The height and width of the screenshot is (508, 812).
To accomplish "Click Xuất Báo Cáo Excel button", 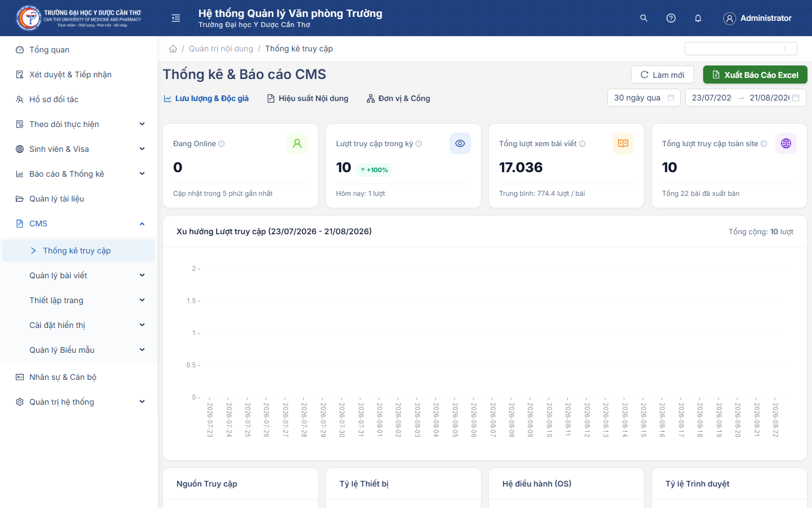I will [755, 75].
